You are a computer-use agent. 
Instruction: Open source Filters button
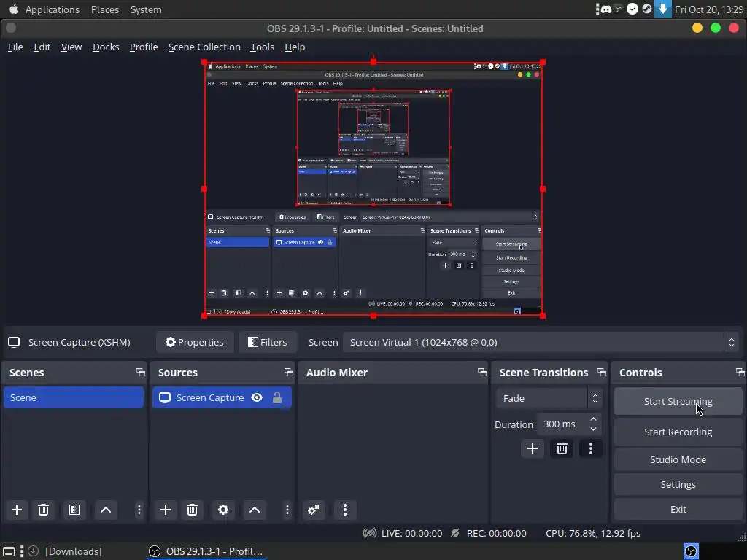(x=268, y=343)
